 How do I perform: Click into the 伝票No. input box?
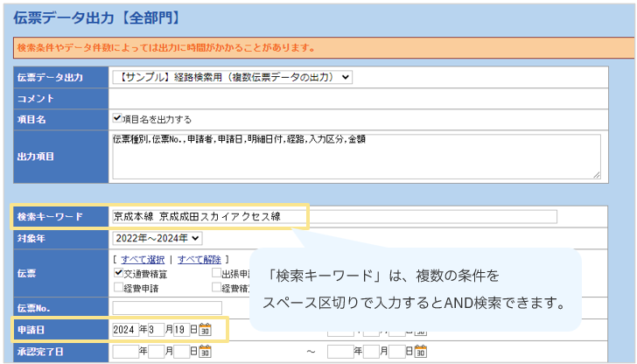point(167,307)
